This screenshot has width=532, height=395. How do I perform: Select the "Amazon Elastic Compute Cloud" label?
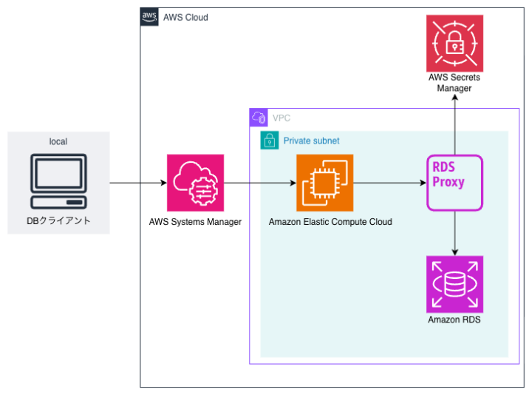(330, 222)
